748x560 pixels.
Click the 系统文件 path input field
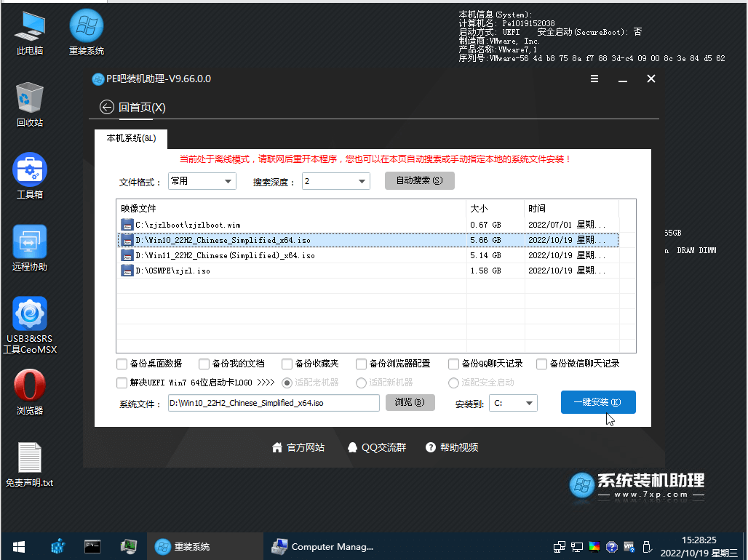274,403
